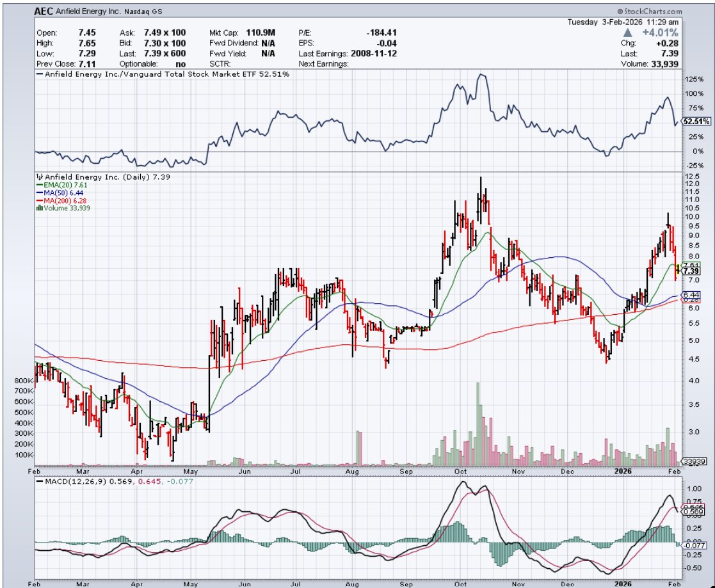Click the Fwd Yield label
Screen dimensions: 715x588
pyautogui.click(x=228, y=54)
